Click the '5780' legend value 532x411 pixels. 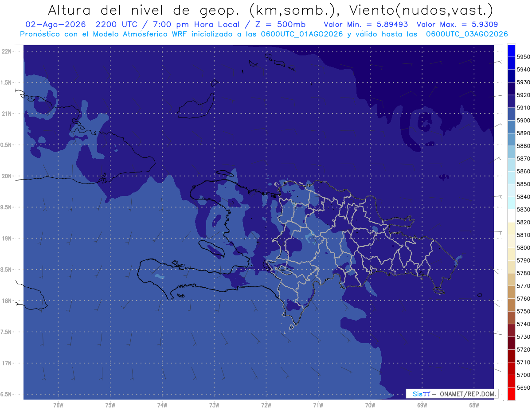coord(523,273)
